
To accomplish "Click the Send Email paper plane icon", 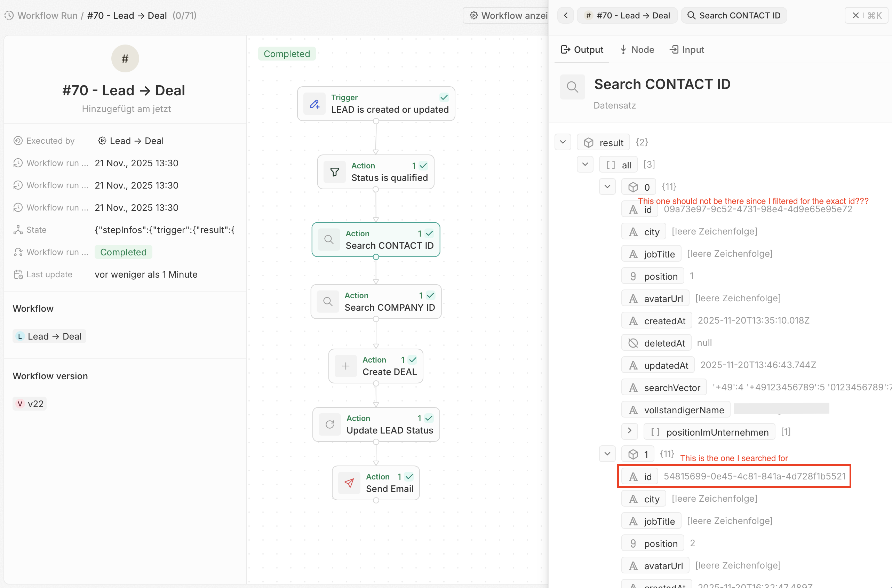I will click(349, 483).
